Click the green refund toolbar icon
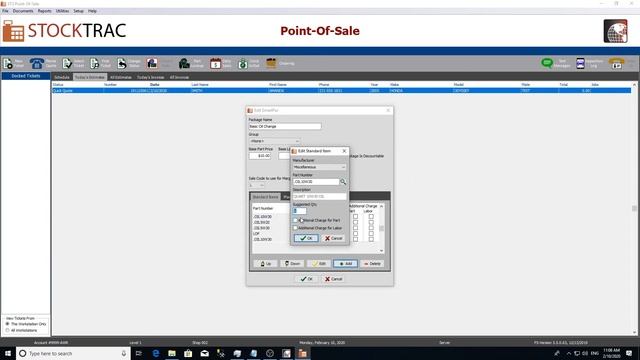The width and height of the screenshot is (640, 360). tap(243, 63)
